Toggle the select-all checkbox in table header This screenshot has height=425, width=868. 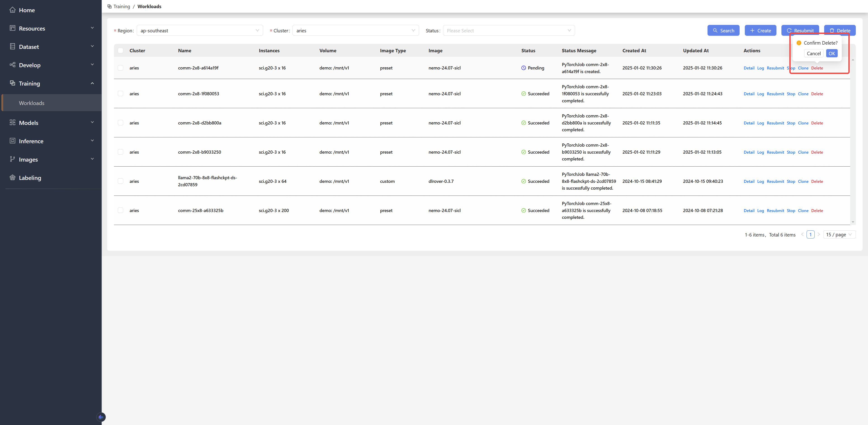pyautogui.click(x=120, y=51)
